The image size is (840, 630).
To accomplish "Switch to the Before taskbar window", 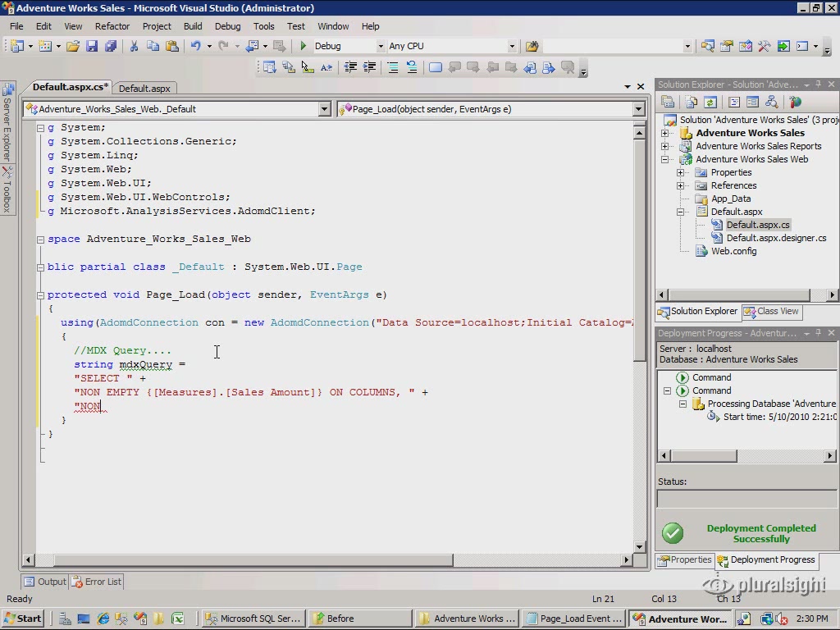I will point(362,619).
